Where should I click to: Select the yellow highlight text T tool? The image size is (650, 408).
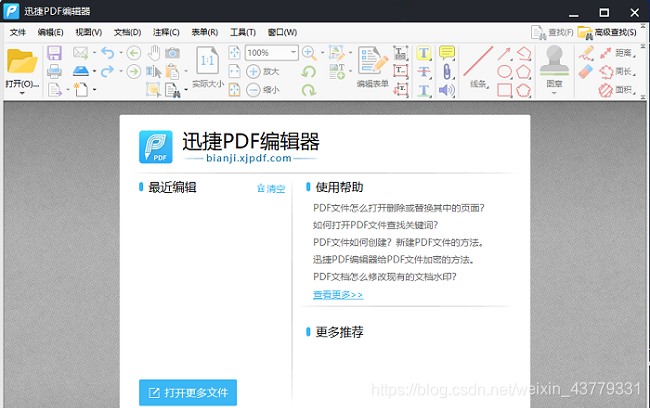click(x=424, y=53)
